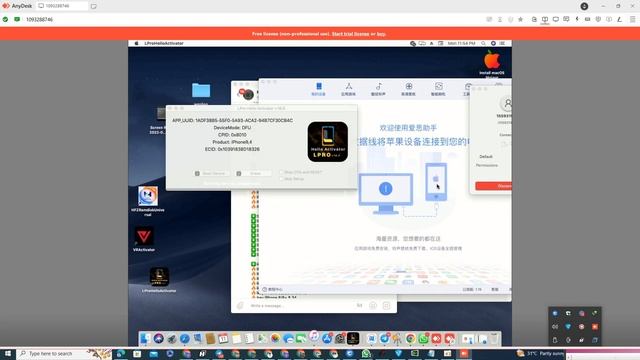Open the LPro activator icon in the dock
The image size is (640, 360).
tap(353, 338)
